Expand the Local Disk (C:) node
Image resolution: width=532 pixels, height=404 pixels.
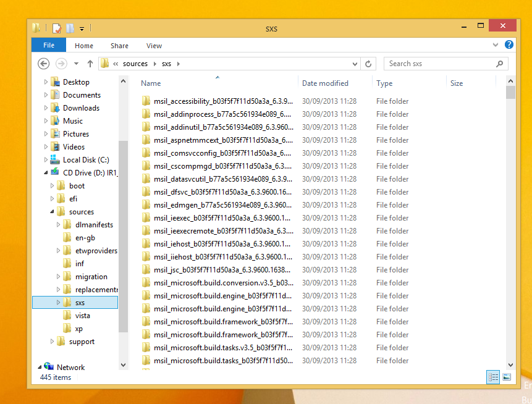(x=46, y=160)
